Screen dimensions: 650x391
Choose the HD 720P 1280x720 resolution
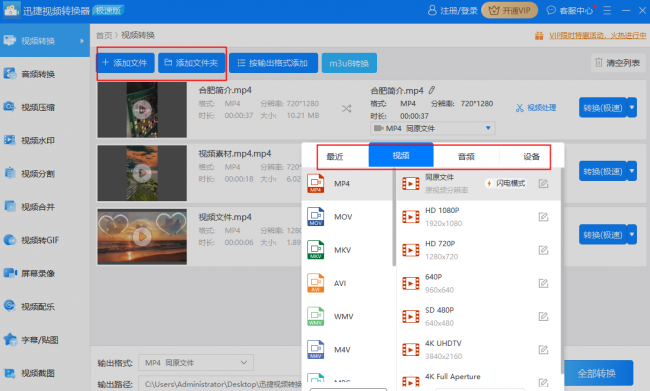coord(478,250)
